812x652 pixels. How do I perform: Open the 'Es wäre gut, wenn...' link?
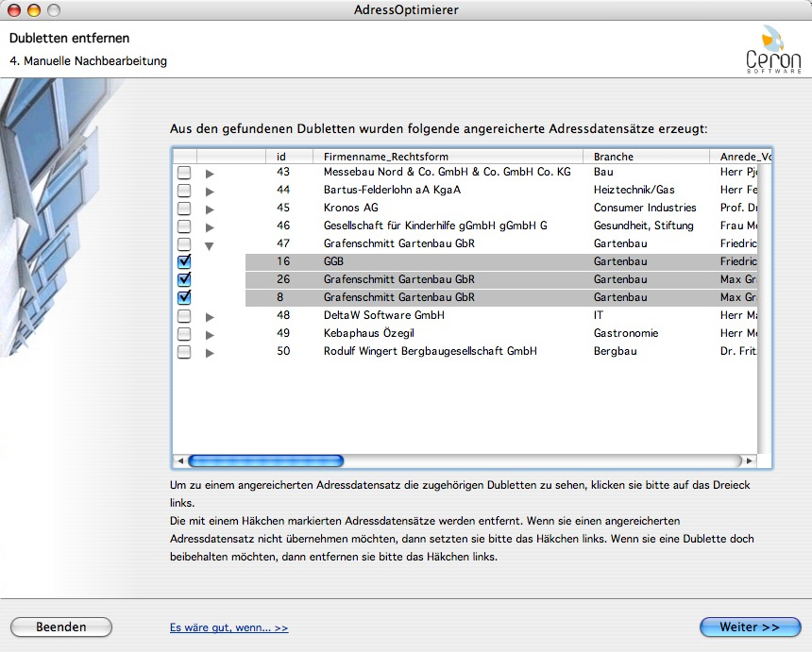228,627
